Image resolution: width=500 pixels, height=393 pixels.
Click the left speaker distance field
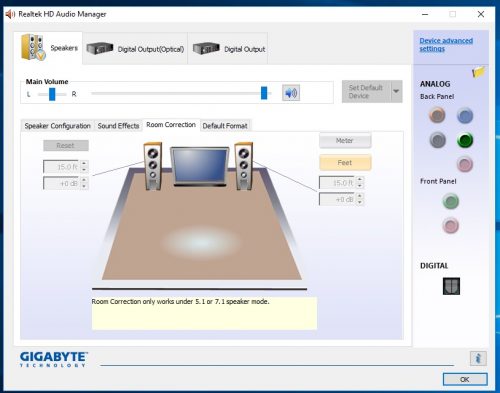coord(62,166)
